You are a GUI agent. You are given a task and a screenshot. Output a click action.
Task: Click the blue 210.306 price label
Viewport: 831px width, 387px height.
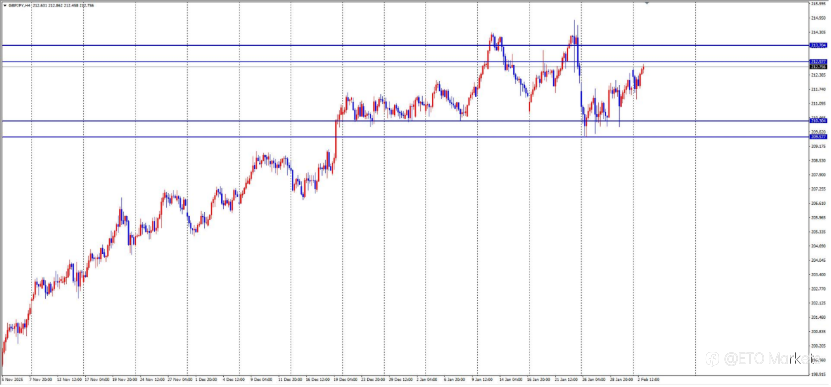[819, 121]
